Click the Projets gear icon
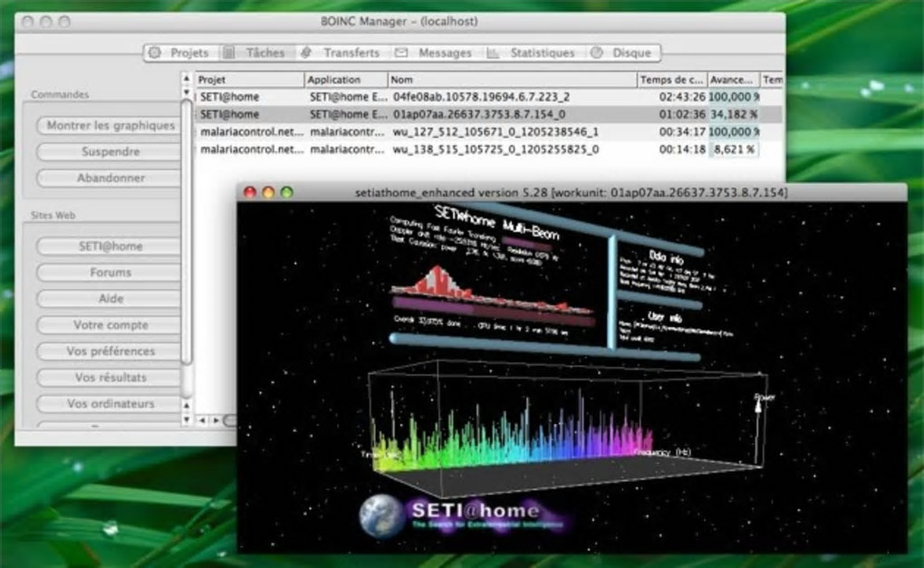 155,53
